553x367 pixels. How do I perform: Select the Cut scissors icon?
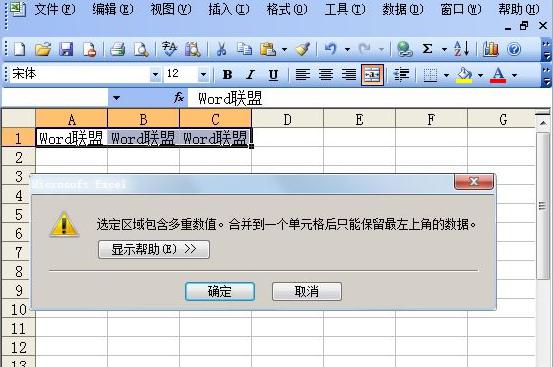tap(221, 49)
